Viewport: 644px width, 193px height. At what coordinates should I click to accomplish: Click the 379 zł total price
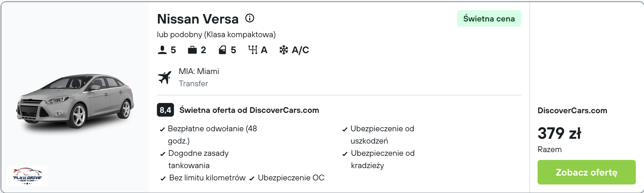pyautogui.click(x=559, y=133)
